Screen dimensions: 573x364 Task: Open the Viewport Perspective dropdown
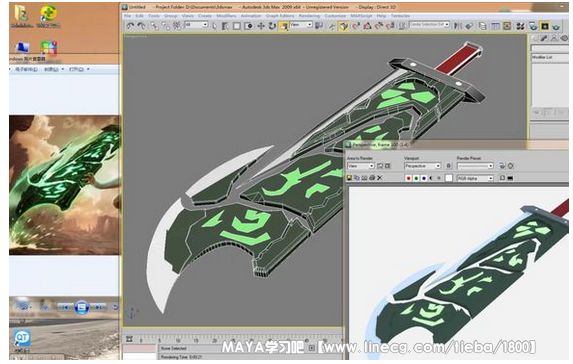[x=423, y=166]
